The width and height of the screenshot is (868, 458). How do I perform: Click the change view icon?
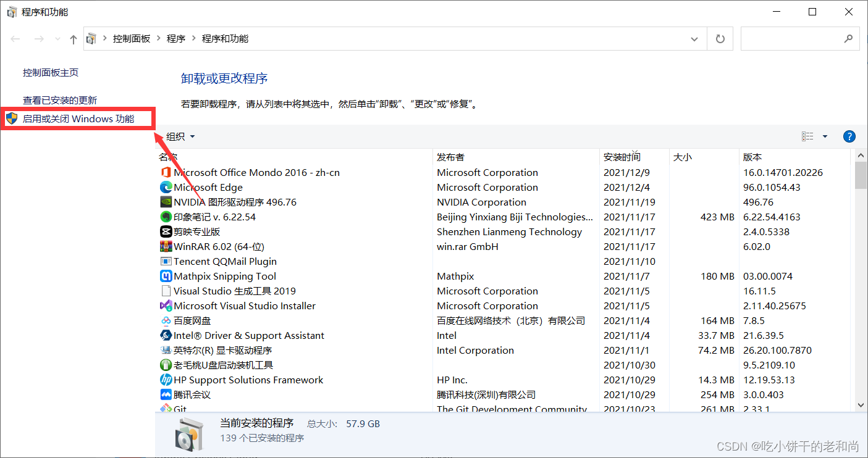pyautogui.click(x=807, y=136)
